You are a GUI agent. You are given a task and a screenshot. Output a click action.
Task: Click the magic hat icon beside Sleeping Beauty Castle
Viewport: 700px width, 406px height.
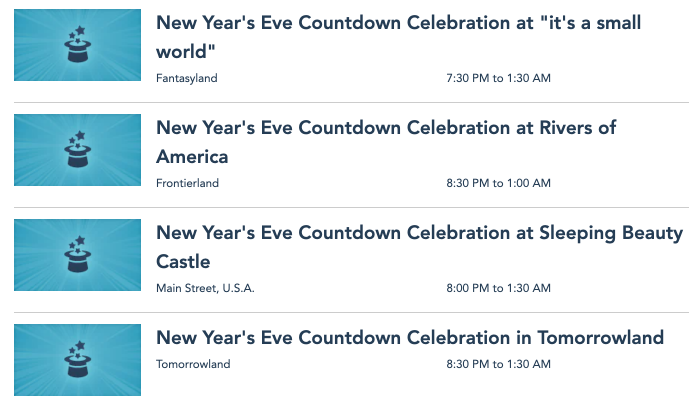coord(77,256)
